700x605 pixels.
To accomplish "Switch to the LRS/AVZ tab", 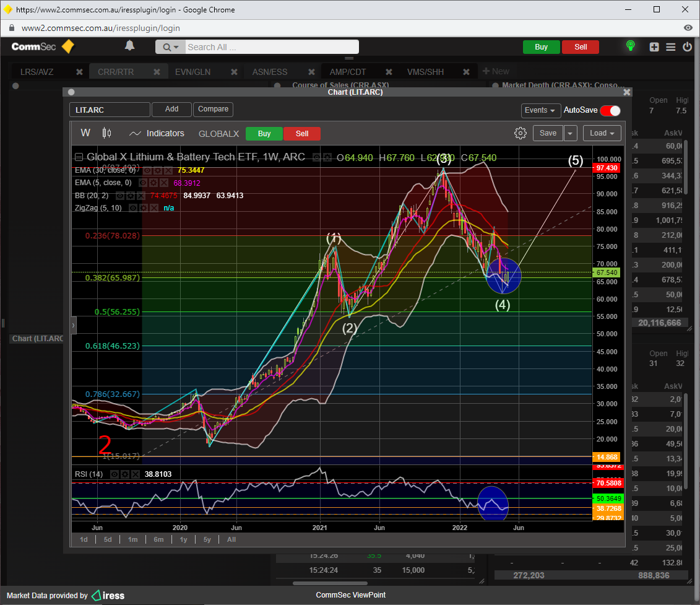I will point(37,72).
